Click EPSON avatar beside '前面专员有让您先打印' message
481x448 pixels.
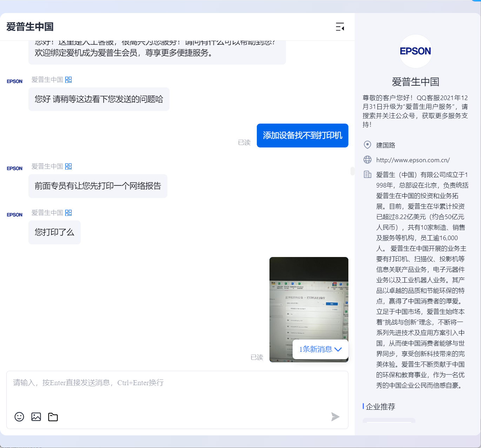coord(15,168)
